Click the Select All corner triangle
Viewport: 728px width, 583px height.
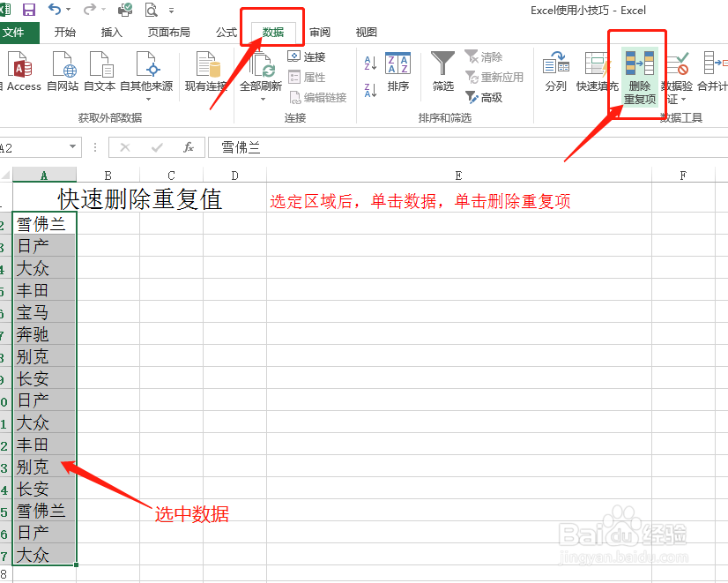5,176
